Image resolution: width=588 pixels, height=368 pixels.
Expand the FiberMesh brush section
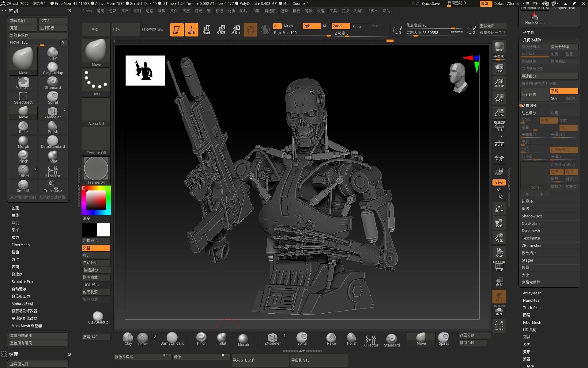point(21,245)
